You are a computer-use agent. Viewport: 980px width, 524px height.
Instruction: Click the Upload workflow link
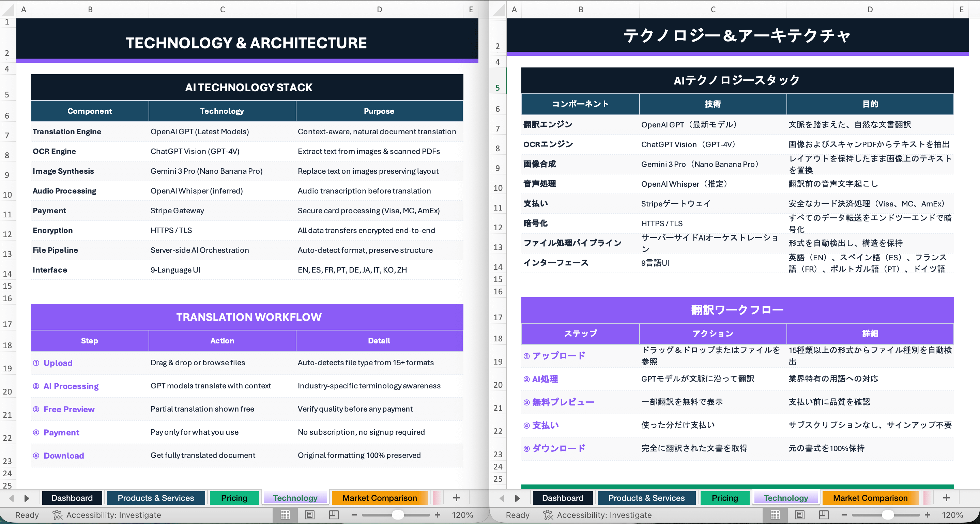pos(58,363)
